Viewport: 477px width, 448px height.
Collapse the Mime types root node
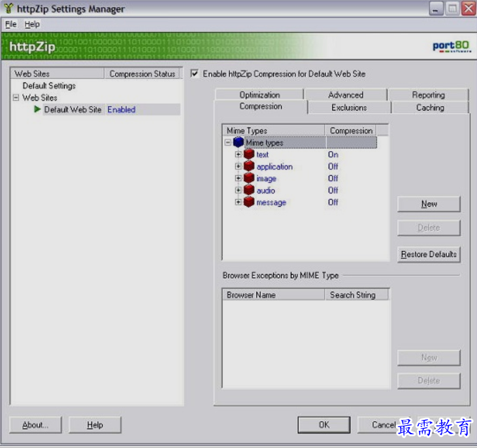(x=227, y=142)
